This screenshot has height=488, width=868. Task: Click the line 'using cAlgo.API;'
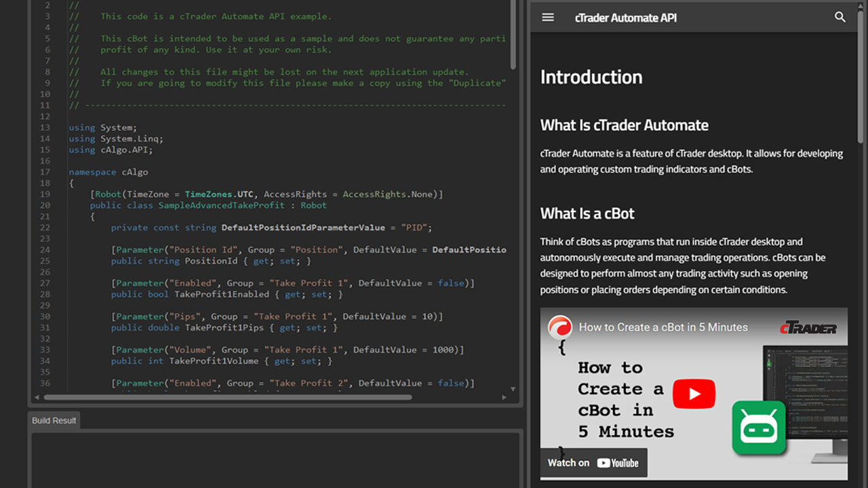[111, 150]
